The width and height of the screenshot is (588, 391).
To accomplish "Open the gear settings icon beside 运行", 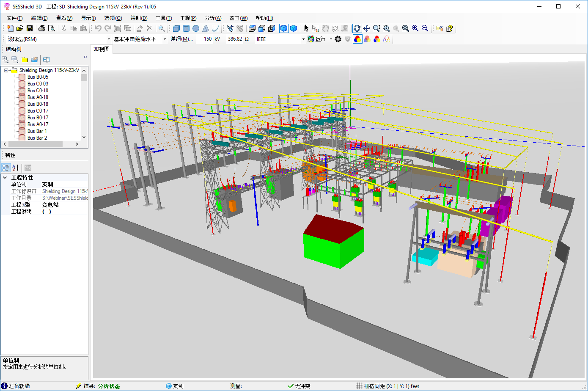I will pyautogui.click(x=338, y=39).
